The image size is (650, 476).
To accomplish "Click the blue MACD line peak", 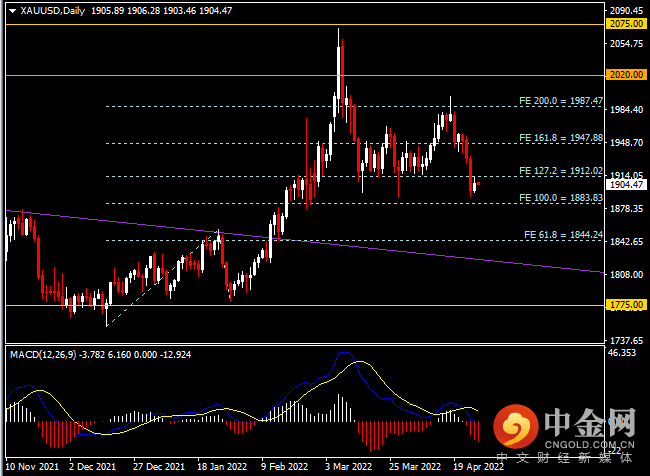I will click(x=345, y=353).
